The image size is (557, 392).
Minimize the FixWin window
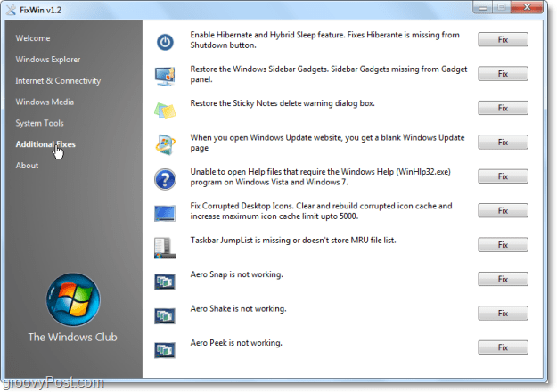[483, 7]
